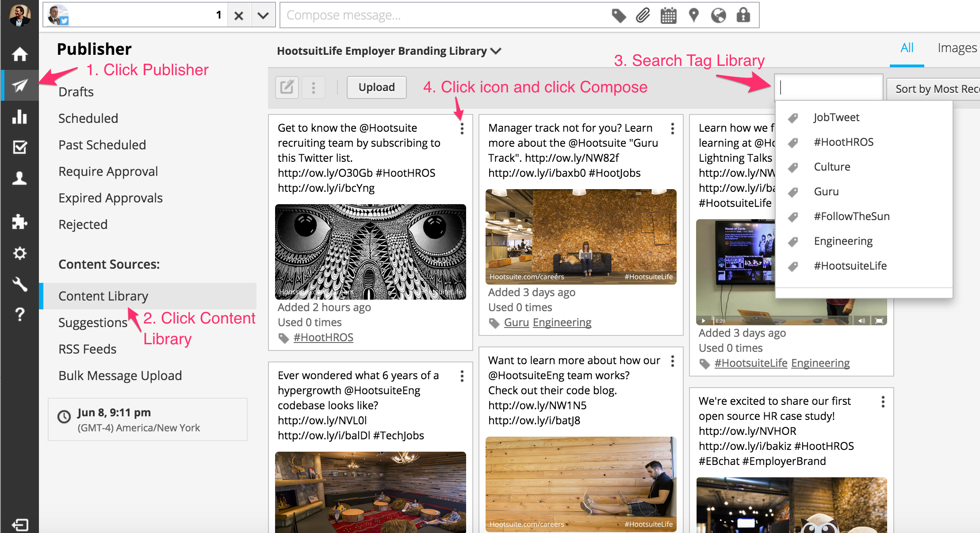The width and height of the screenshot is (980, 533).
Task: Open Publisher paper plane icon in sidebar
Action: point(19,85)
